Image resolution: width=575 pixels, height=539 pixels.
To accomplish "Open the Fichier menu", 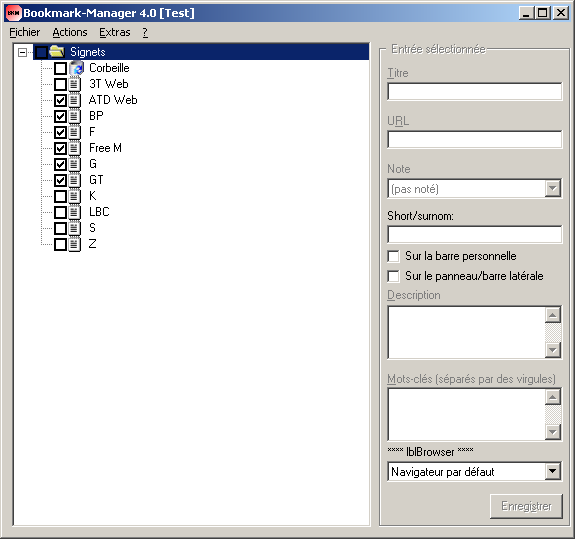I will click(x=25, y=33).
